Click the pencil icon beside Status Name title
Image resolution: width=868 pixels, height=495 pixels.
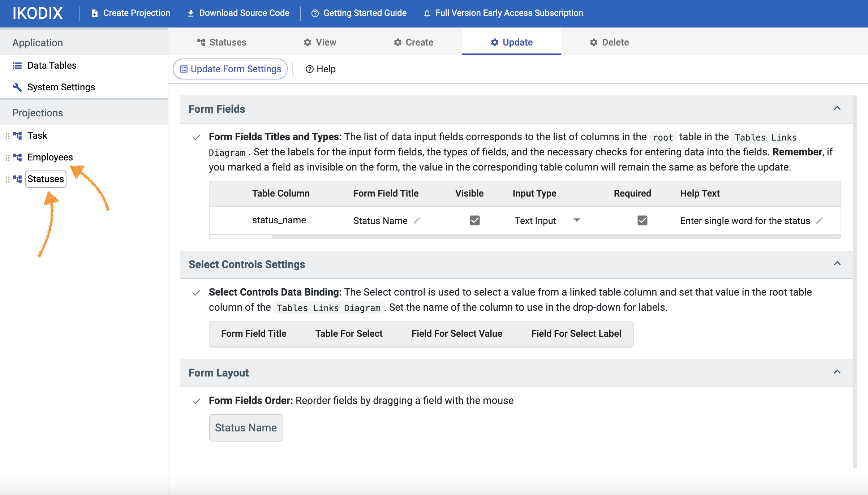pos(417,220)
